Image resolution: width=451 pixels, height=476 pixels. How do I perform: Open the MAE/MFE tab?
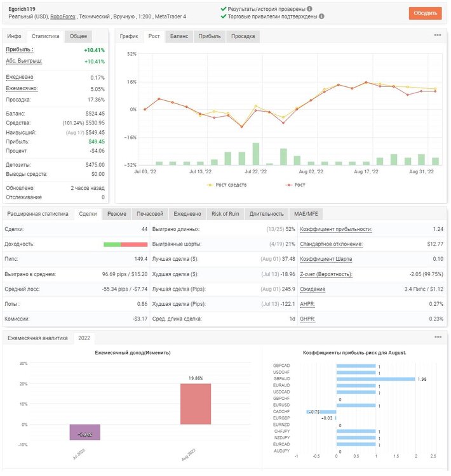click(x=306, y=214)
